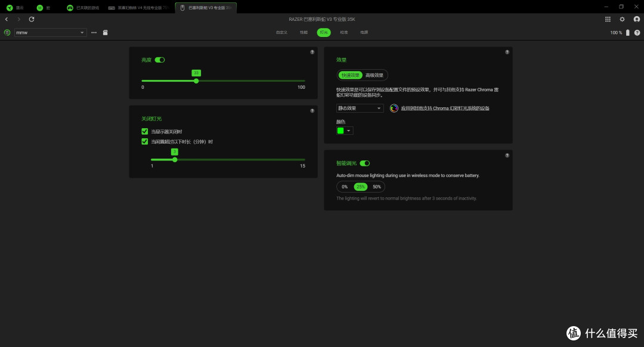The width and height of the screenshot is (644, 347).
Task: Open the mmw profile dropdown
Action: point(51,32)
